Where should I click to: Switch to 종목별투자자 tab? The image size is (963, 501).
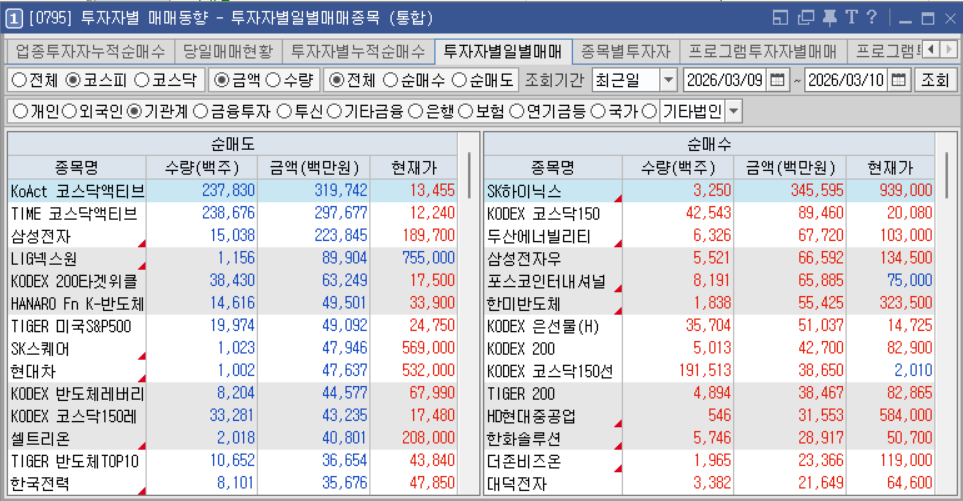pos(626,52)
